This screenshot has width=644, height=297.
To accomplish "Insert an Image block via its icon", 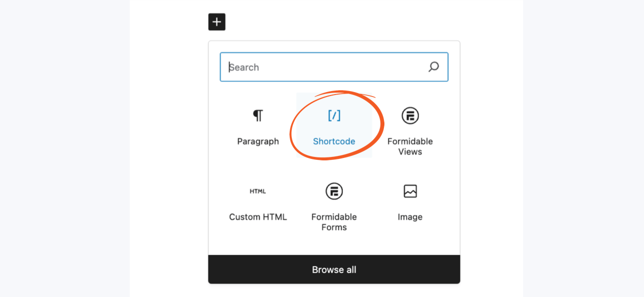I will pyautogui.click(x=410, y=191).
